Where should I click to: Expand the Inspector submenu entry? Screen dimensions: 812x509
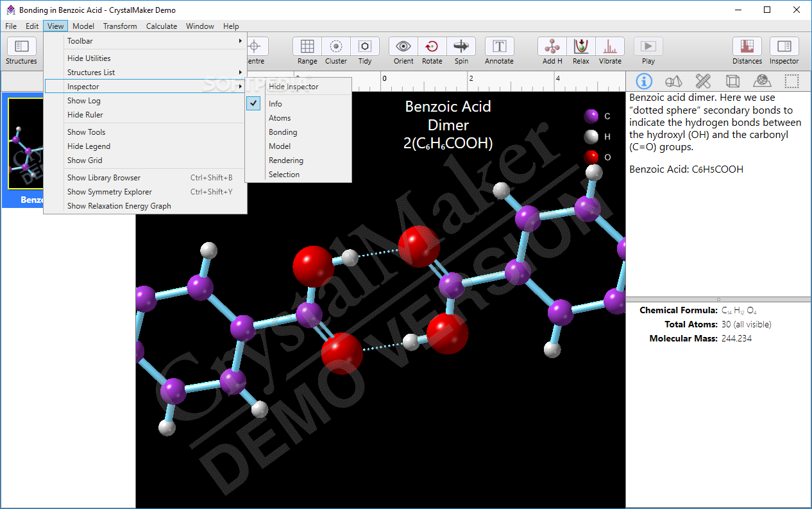pos(145,87)
